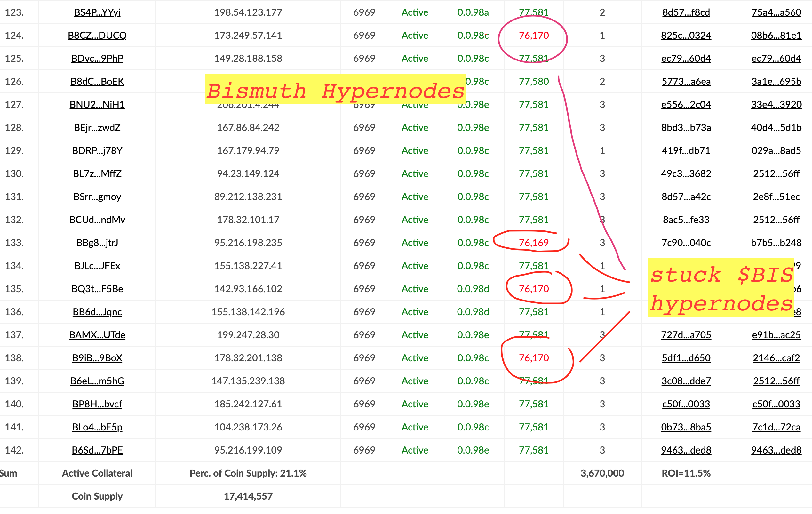Image resolution: width=812 pixels, height=514 pixels.
Task: Open hash link e556...2c04
Action: tap(686, 105)
